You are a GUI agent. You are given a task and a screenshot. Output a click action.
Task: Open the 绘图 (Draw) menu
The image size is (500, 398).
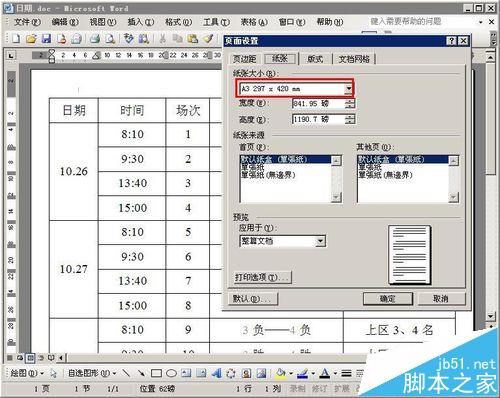(27, 373)
